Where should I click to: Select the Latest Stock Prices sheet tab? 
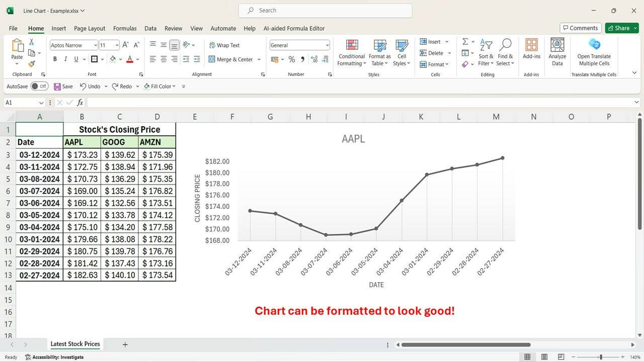tap(75, 344)
